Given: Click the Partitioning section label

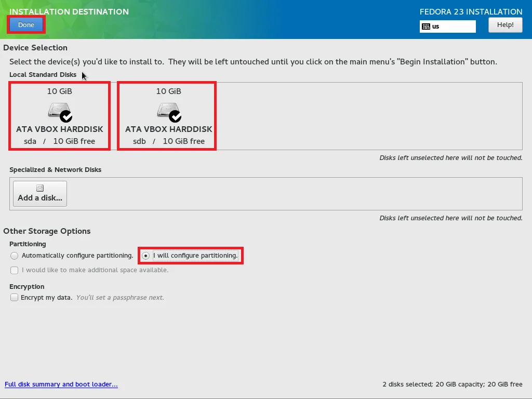Looking at the screenshot, I should coord(28,244).
